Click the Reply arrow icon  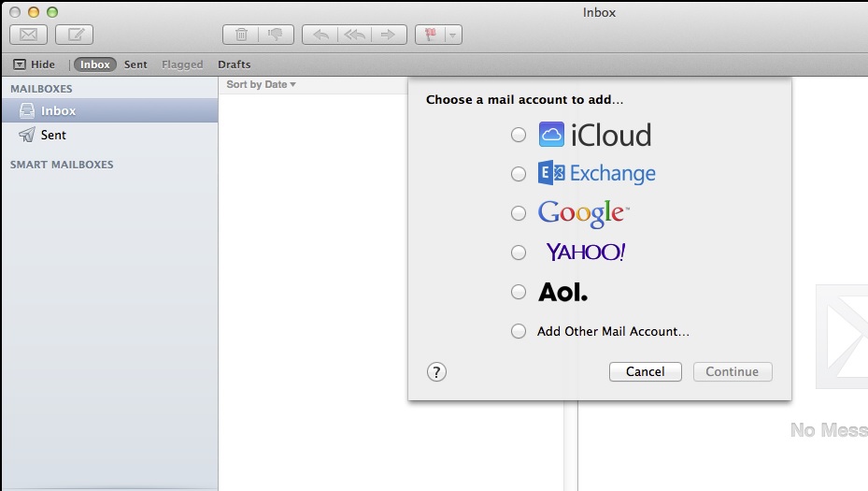click(x=320, y=35)
